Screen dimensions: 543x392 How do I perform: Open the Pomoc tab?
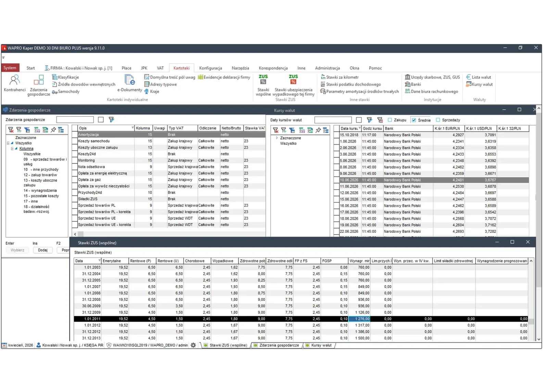pos(375,68)
